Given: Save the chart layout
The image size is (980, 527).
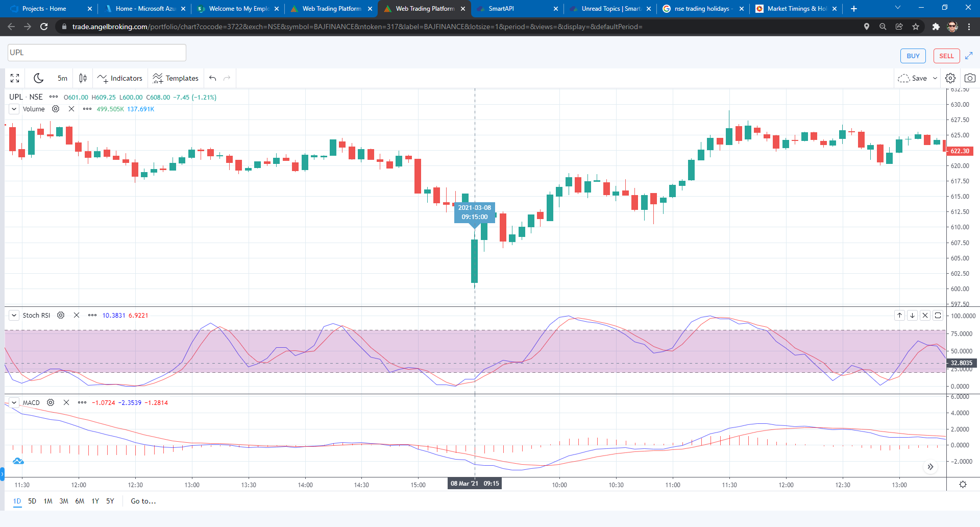Looking at the screenshot, I should (x=913, y=78).
